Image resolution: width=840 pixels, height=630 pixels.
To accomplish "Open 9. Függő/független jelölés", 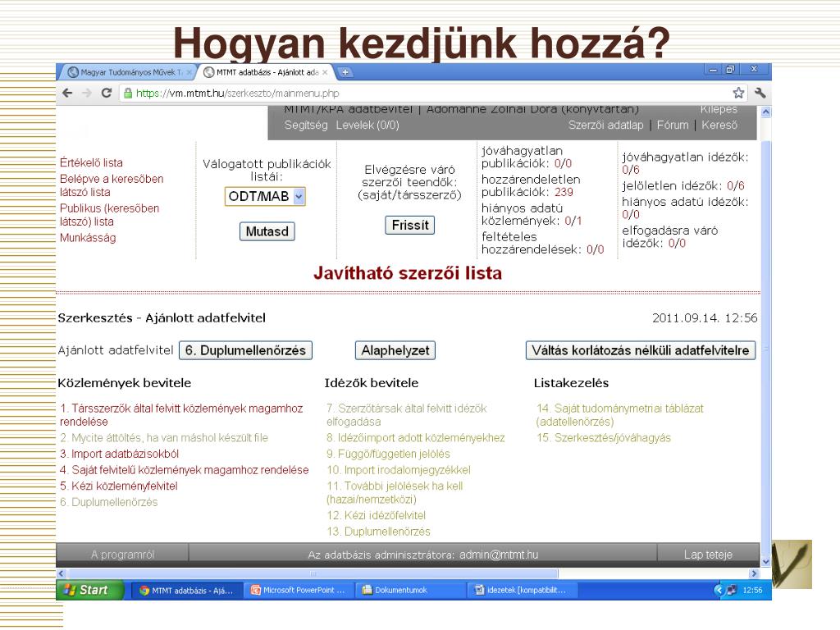I will coord(388,454).
